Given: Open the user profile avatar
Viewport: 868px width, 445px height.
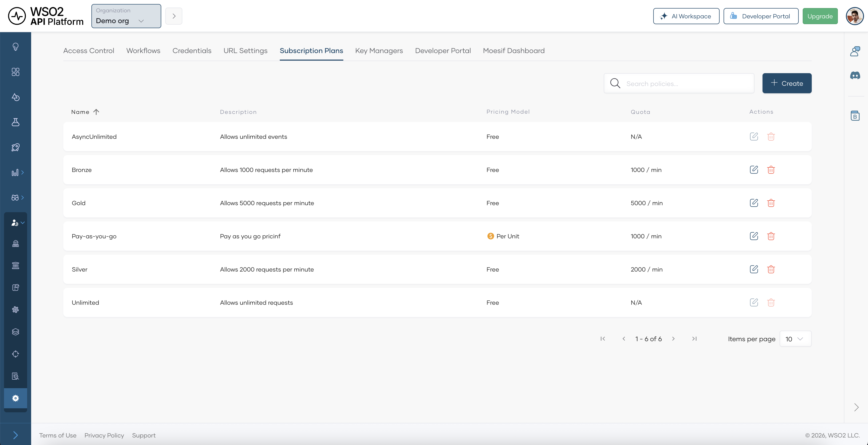Looking at the screenshot, I should click(x=855, y=16).
